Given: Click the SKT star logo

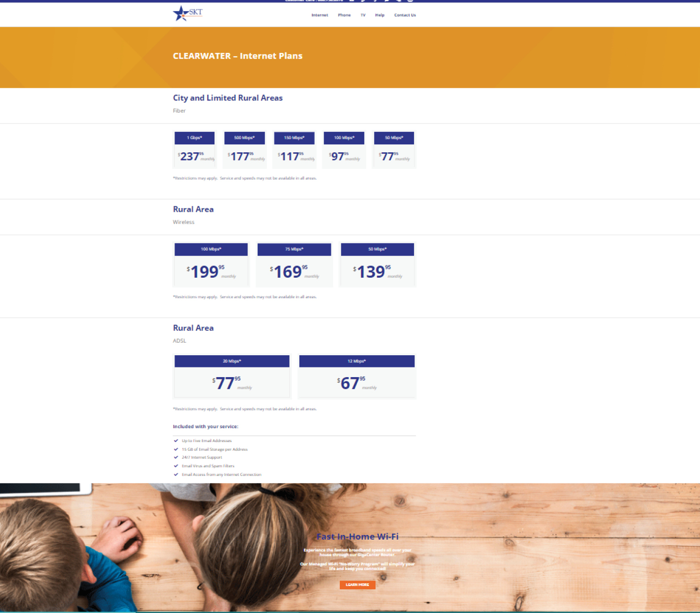Looking at the screenshot, I should (x=188, y=13).
